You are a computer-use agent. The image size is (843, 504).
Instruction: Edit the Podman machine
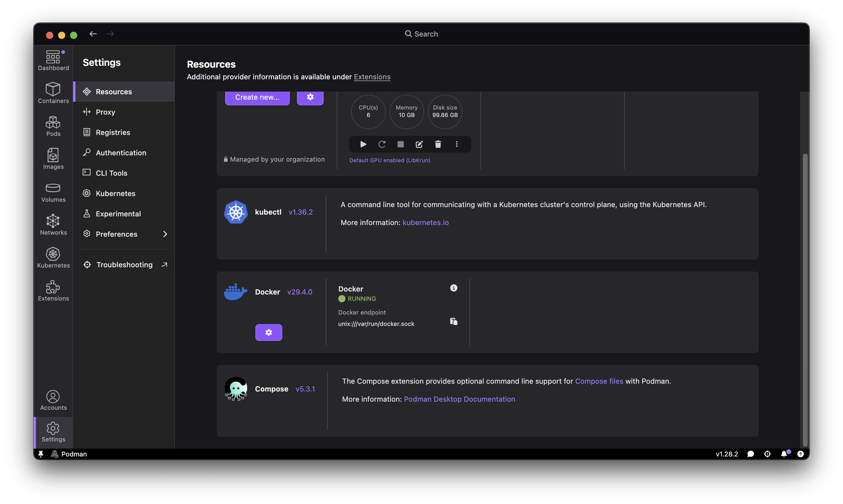pyautogui.click(x=419, y=144)
